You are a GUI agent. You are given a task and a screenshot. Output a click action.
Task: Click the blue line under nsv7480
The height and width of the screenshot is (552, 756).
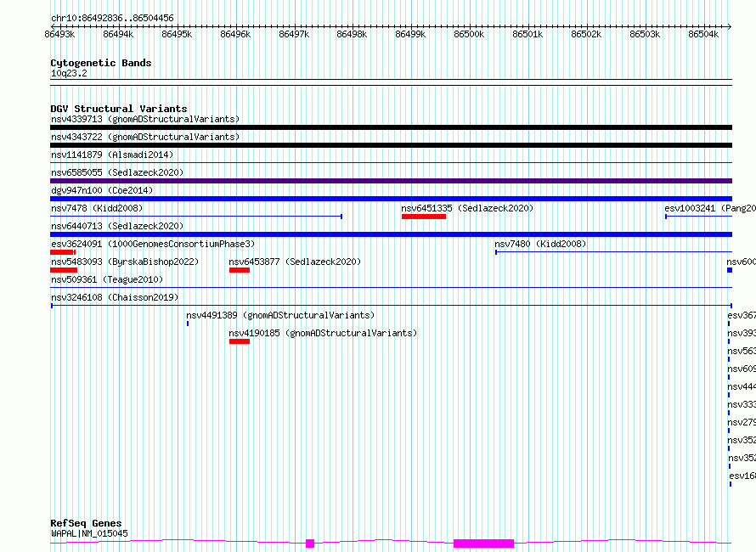614,252
